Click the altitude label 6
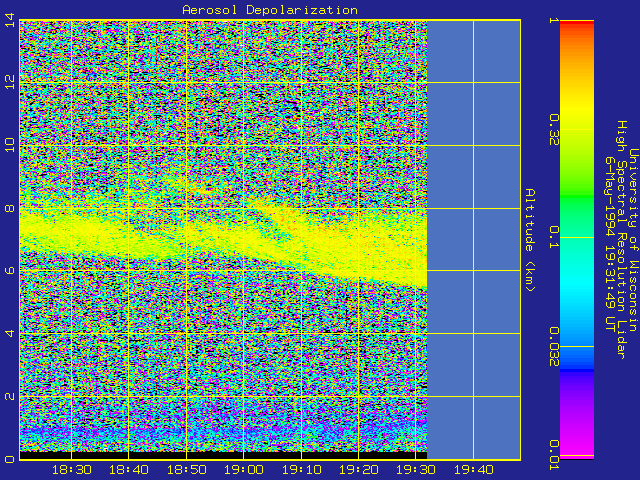The height and width of the screenshot is (480, 640). tap(10, 271)
